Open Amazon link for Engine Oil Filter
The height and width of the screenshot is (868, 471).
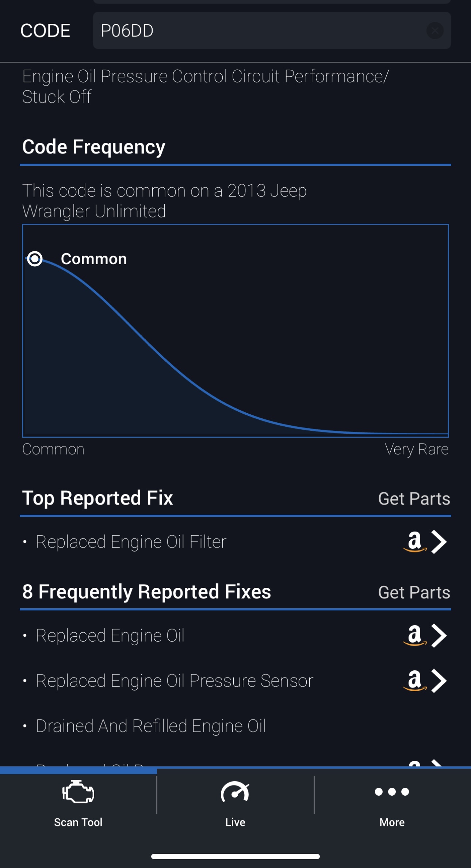(x=415, y=542)
